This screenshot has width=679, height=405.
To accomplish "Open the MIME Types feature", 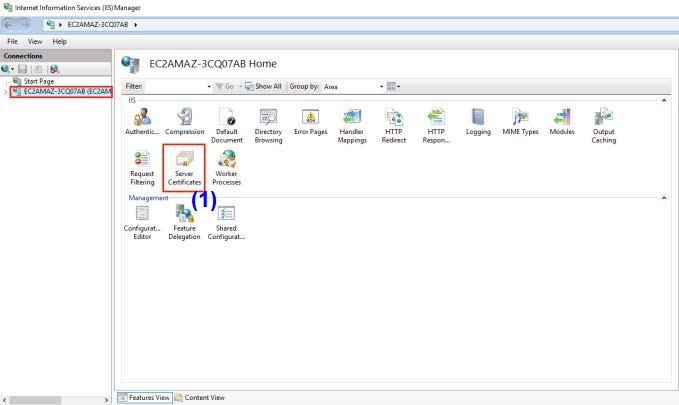I will pyautogui.click(x=520, y=122).
